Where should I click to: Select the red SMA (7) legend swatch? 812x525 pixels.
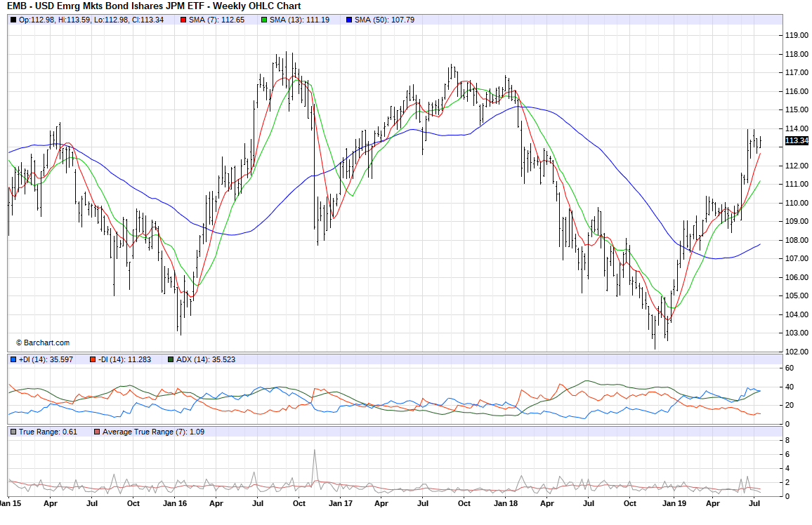pyautogui.click(x=183, y=20)
